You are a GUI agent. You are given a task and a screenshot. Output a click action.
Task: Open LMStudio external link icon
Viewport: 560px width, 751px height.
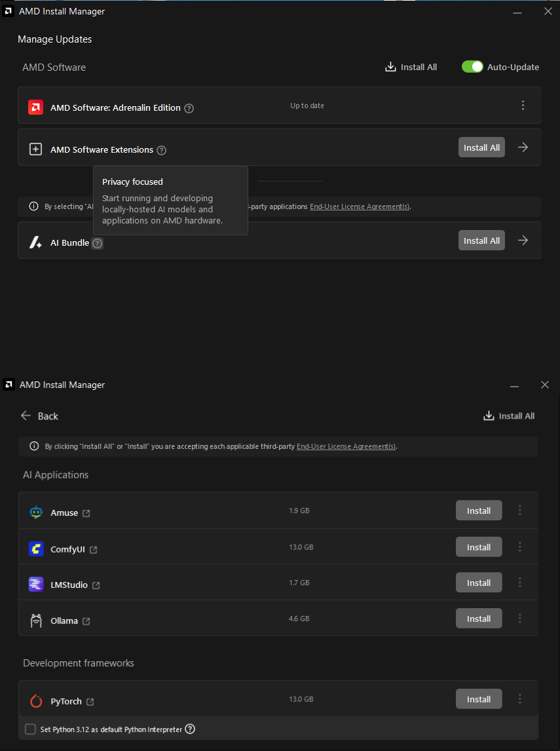tap(96, 585)
